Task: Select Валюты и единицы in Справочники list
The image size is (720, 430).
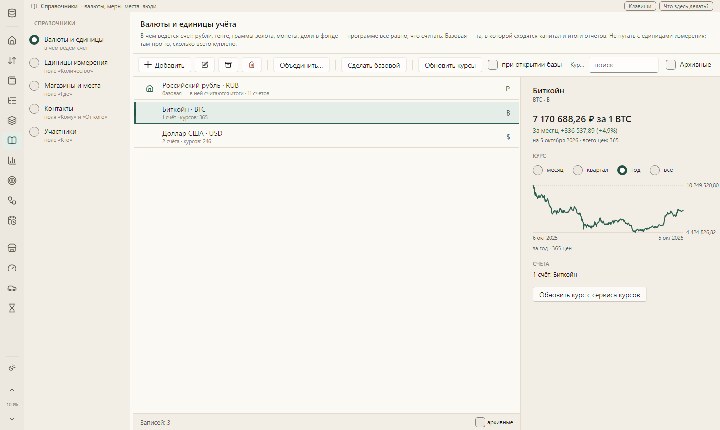Action: click(67, 42)
